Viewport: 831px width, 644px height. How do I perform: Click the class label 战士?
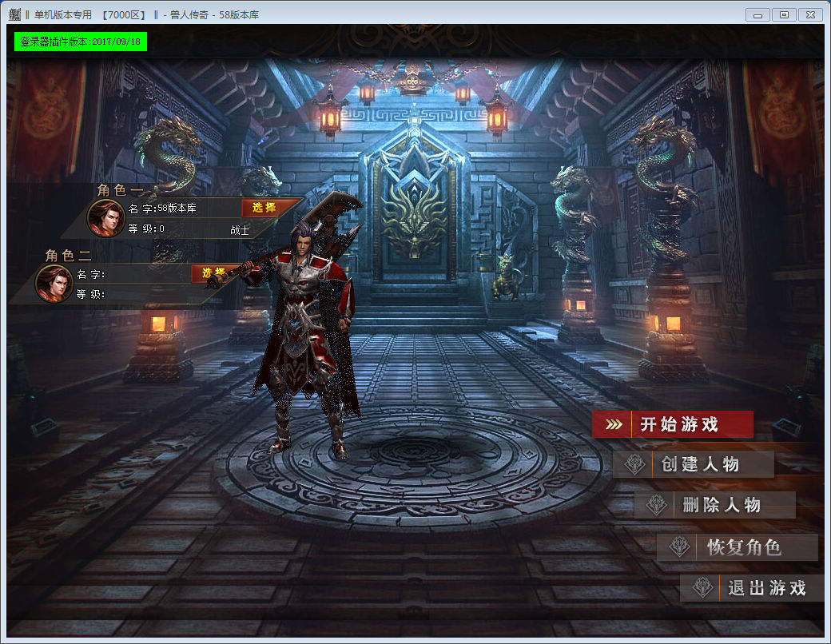point(240,230)
